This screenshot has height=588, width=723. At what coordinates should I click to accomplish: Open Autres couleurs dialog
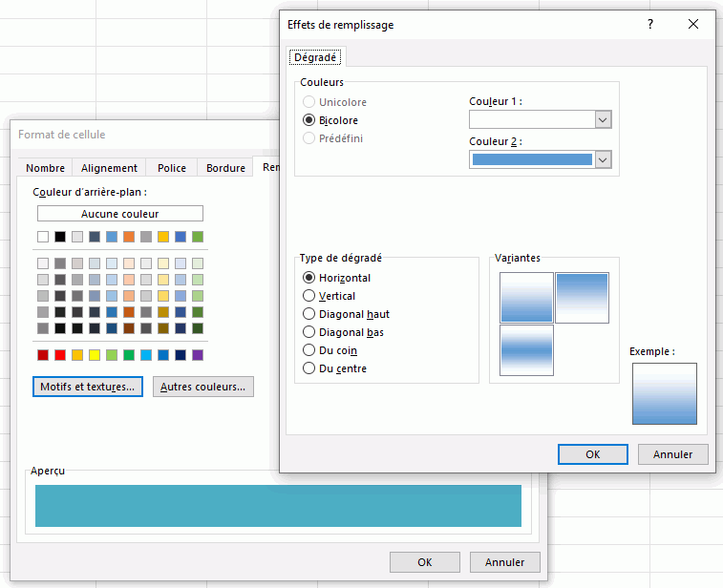click(x=203, y=387)
